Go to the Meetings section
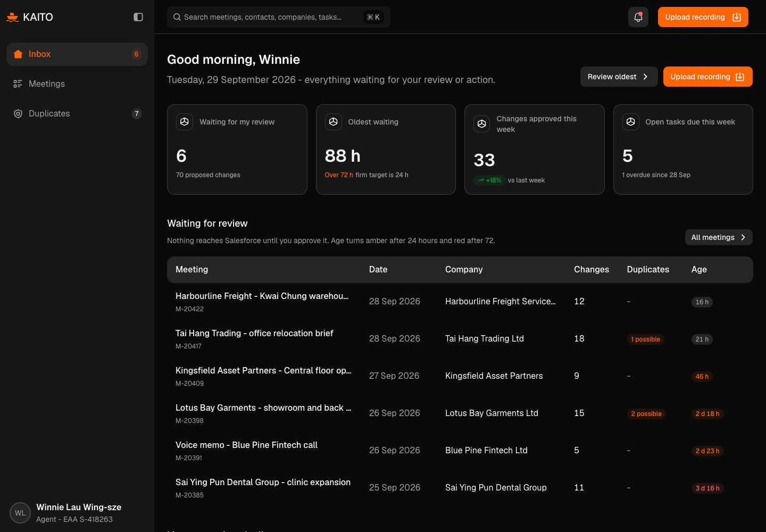766x532 pixels. click(x=77, y=84)
